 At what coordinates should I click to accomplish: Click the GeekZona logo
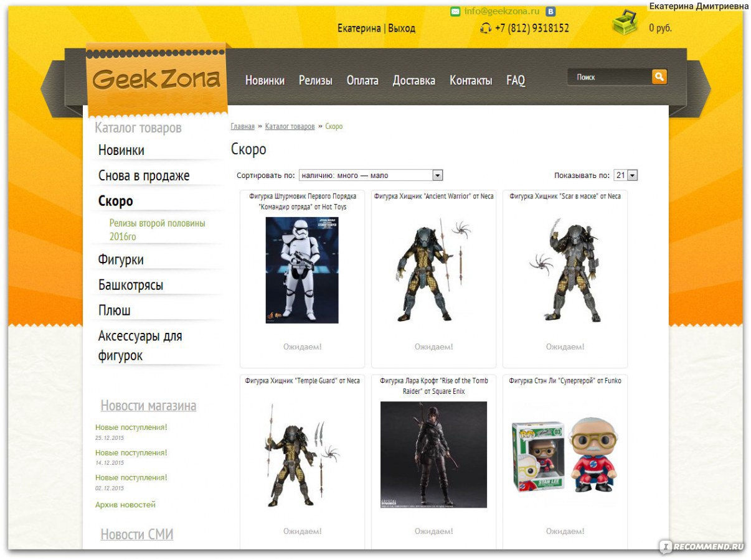coord(156,79)
